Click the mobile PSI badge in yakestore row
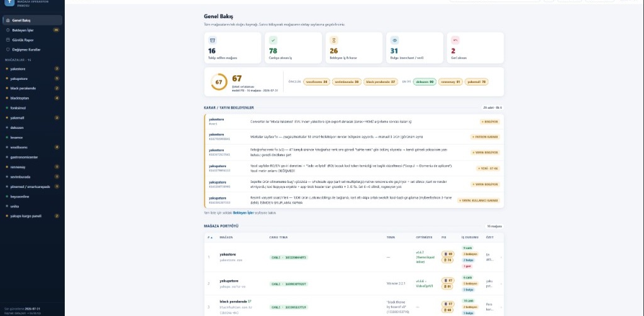The width and height of the screenshot is (644, 316). (447, 254)
